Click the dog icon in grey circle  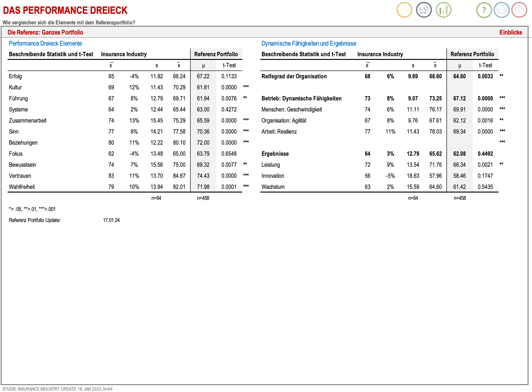tap(424, 10)
